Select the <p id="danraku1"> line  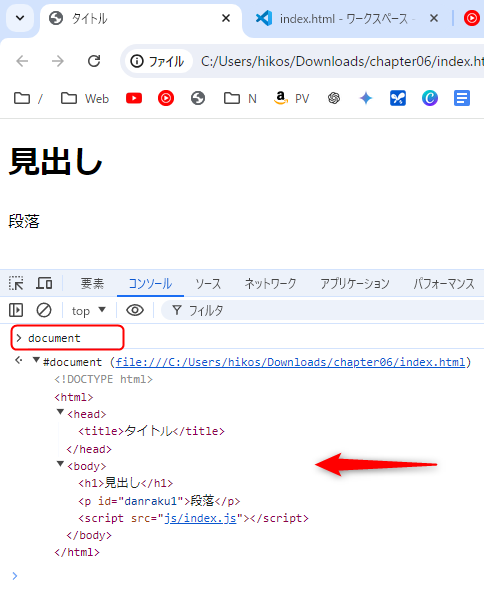[x=159, y=501]
